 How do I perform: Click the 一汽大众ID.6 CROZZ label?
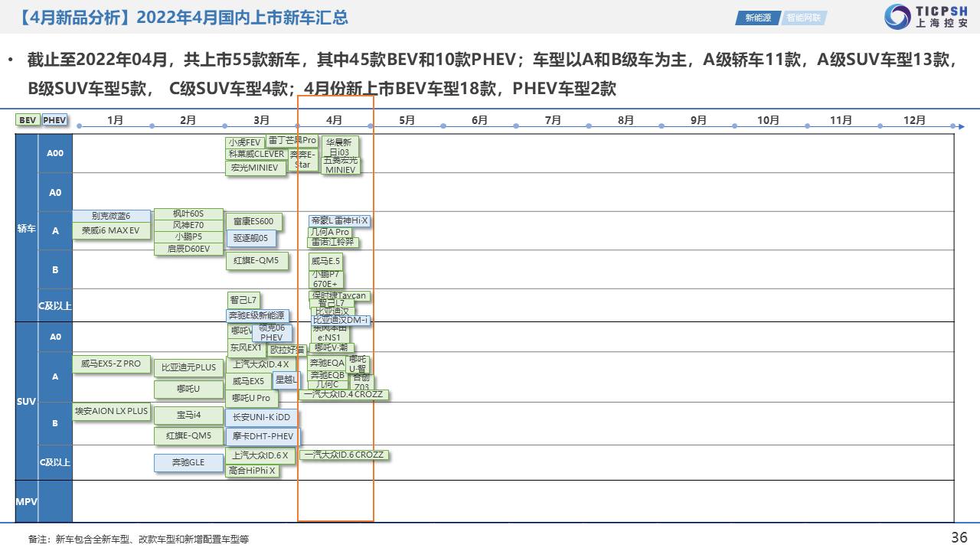[344, 455]
